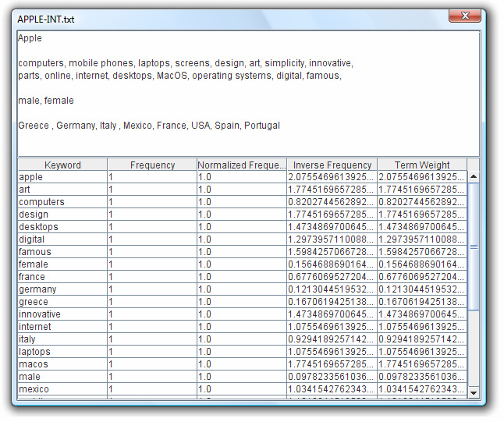Select the 'apple' keyword cell
Viewport: 504px width, 422px height.
click(63, 179)
